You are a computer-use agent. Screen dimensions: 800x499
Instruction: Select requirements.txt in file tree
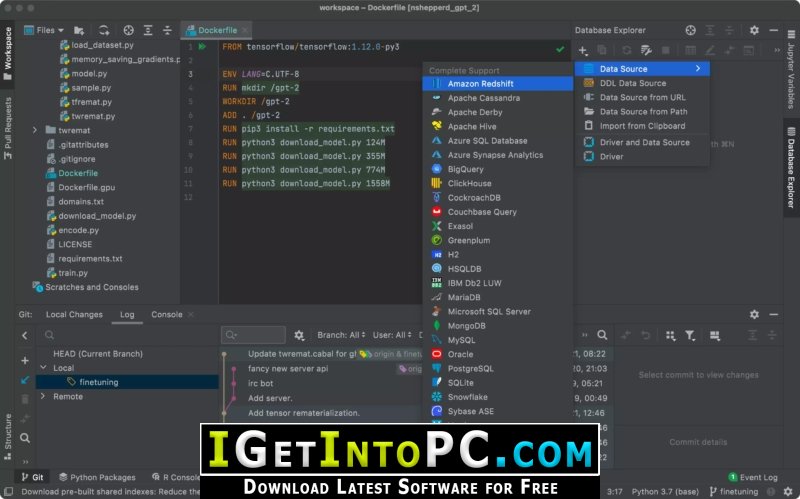pyautogui.click(x=90, y=259)
